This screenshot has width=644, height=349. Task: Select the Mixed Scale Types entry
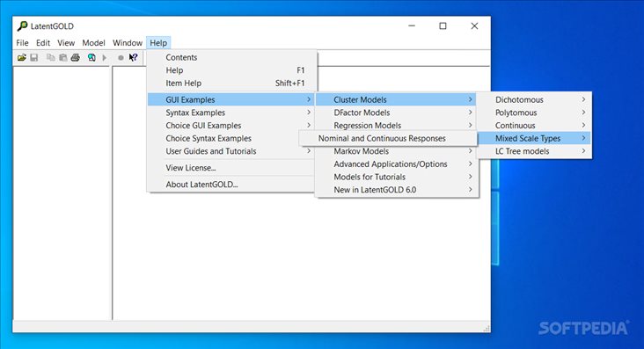(534, 138)
